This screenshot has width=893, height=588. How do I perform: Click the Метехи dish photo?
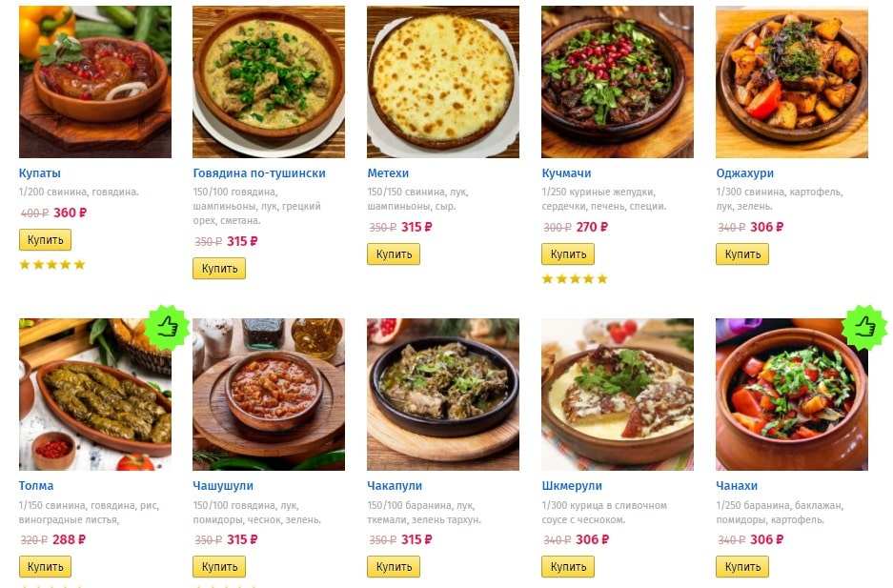(443, 82)
